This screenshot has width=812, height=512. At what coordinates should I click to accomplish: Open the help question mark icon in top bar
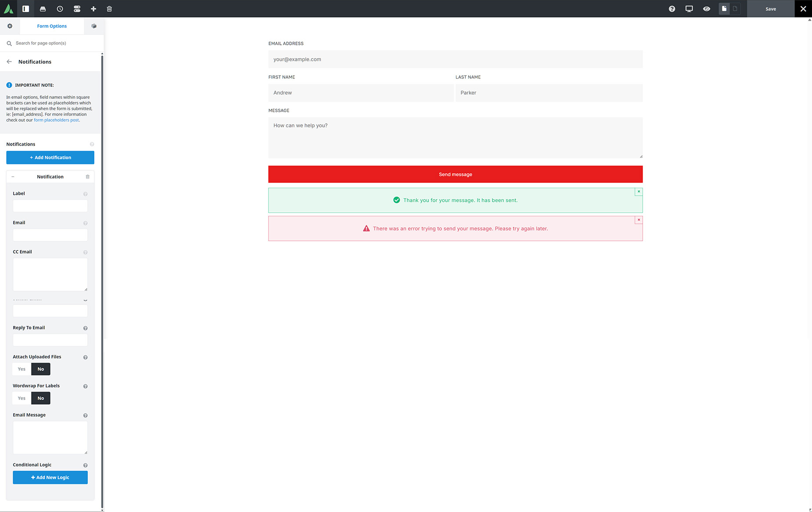click(x=672, y=9)
